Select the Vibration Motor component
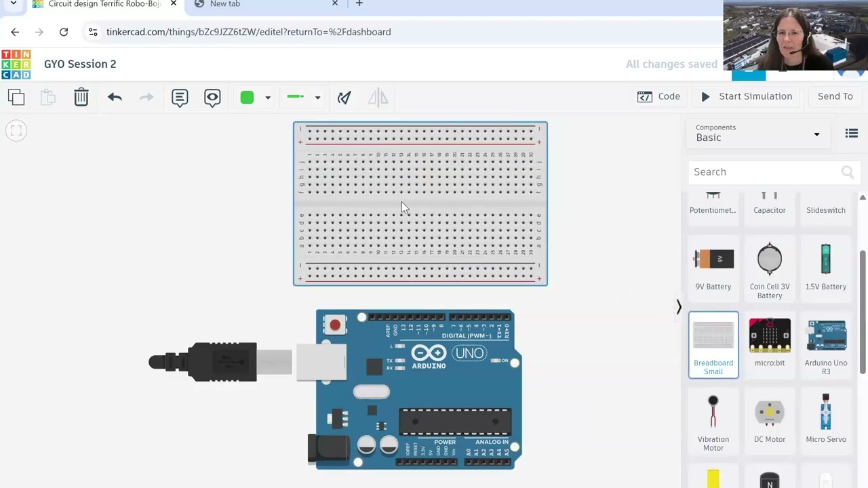The image size is (868, 488). [713, 423]
